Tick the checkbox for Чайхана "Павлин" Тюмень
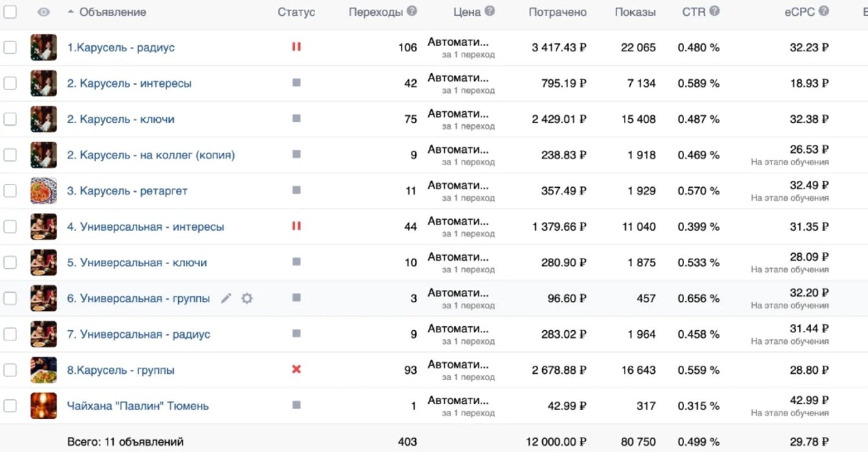 (x=10, y=406)
